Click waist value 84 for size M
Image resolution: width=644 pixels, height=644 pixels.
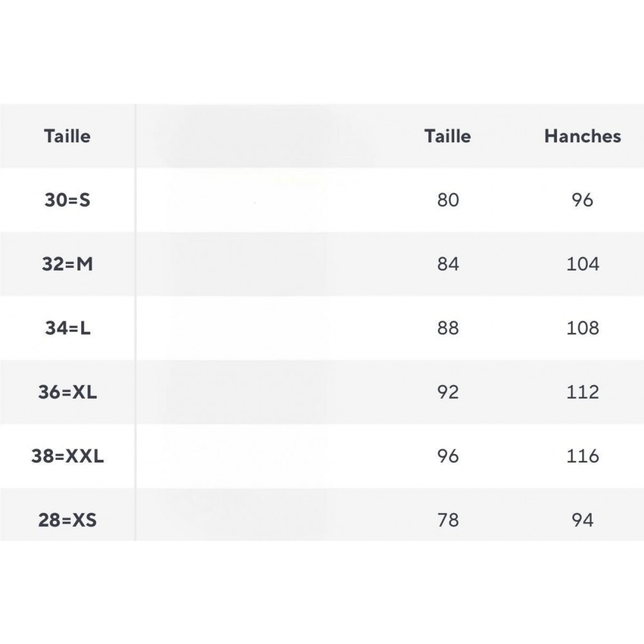coord(448,263)
